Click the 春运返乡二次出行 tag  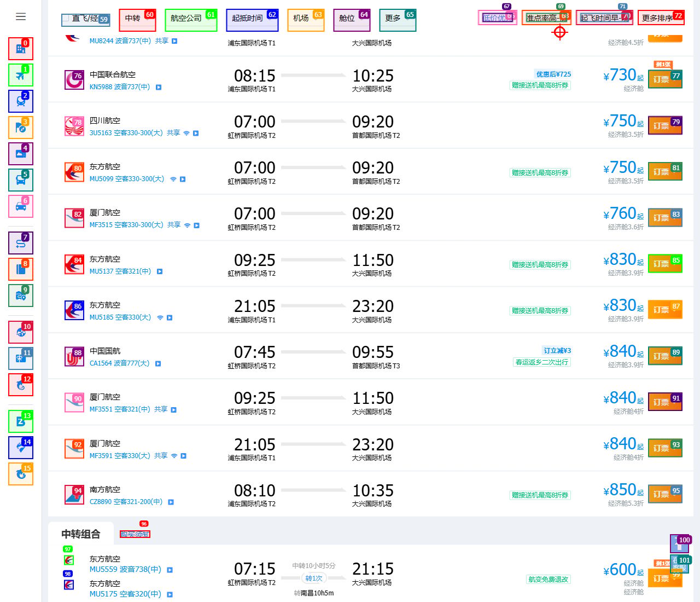click(542, 362)
